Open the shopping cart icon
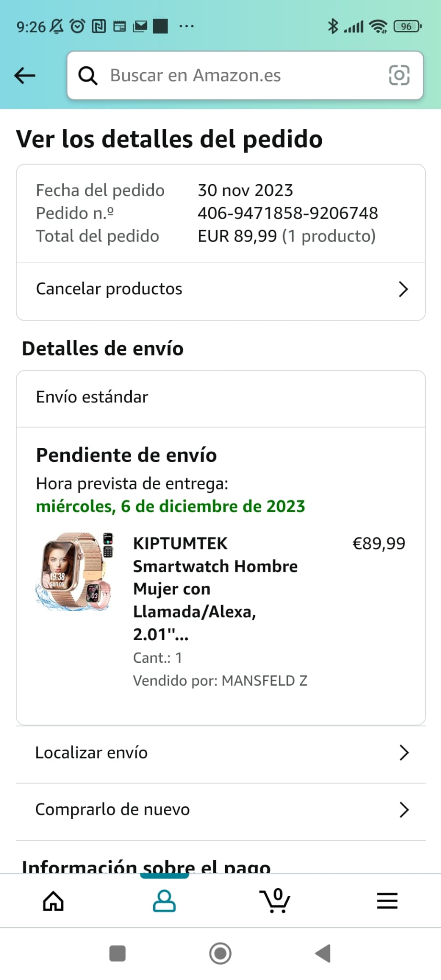The width and height of the screenshot is (441, 980). tap(275, 901)
